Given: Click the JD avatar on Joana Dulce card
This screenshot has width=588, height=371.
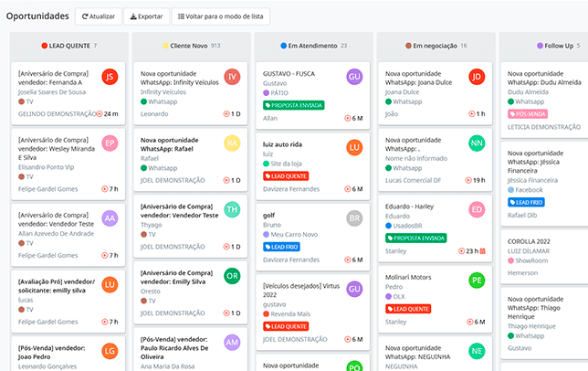Looking at the screenshot, I should [477, 77].
